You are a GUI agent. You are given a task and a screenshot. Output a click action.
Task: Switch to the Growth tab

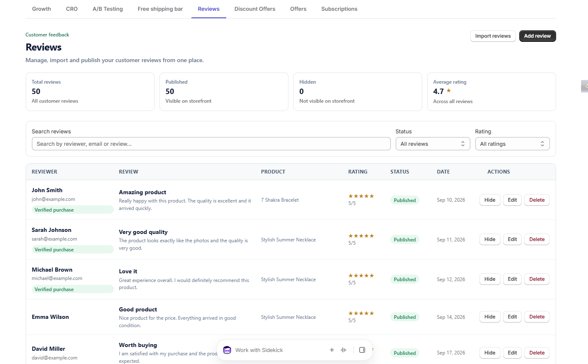pyautogui.click(x=41, y=9)
